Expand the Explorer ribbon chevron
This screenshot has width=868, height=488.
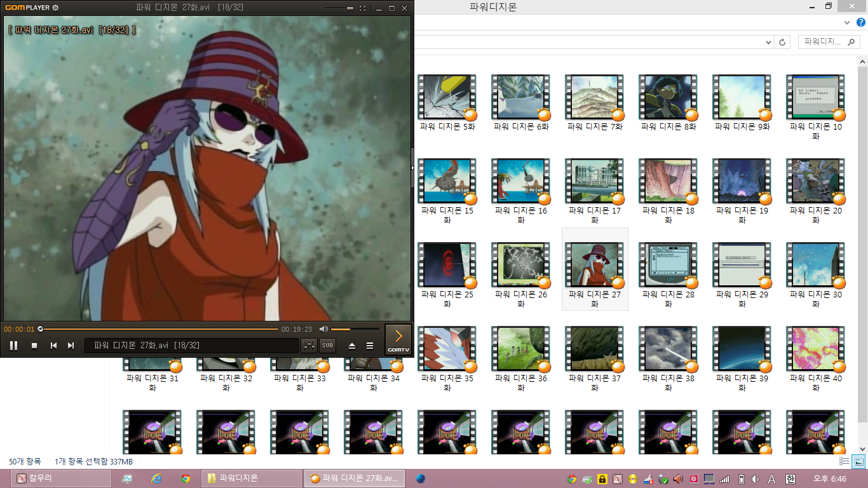pos(847,22)
